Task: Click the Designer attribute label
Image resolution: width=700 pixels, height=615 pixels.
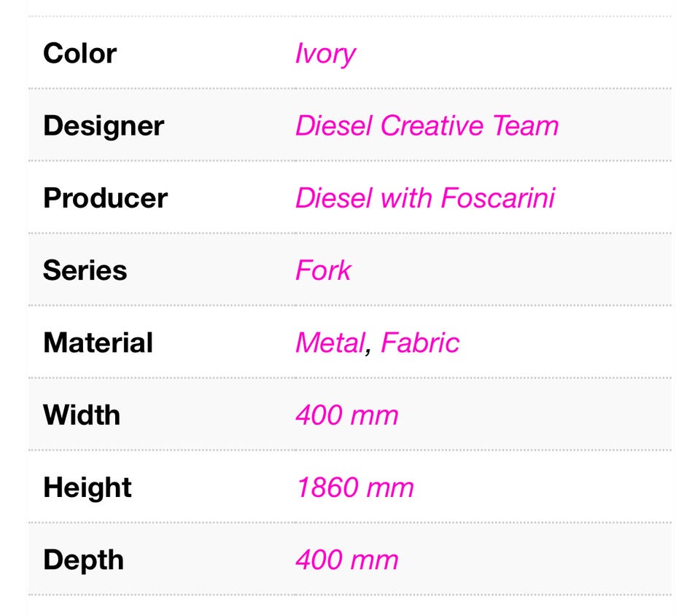Action: (104, 126)
